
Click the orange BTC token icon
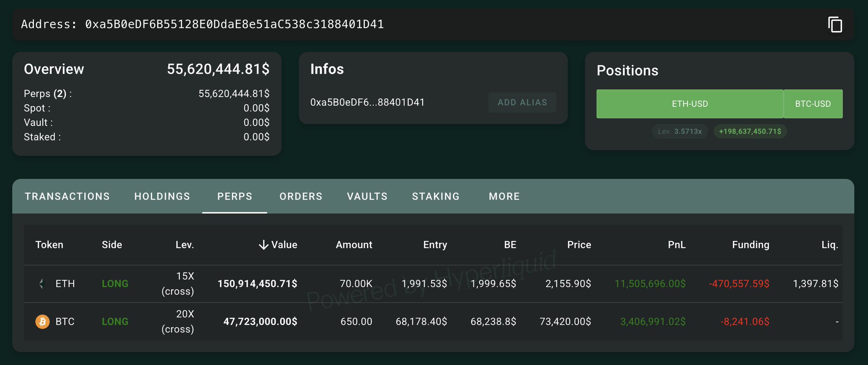point(42,322)
